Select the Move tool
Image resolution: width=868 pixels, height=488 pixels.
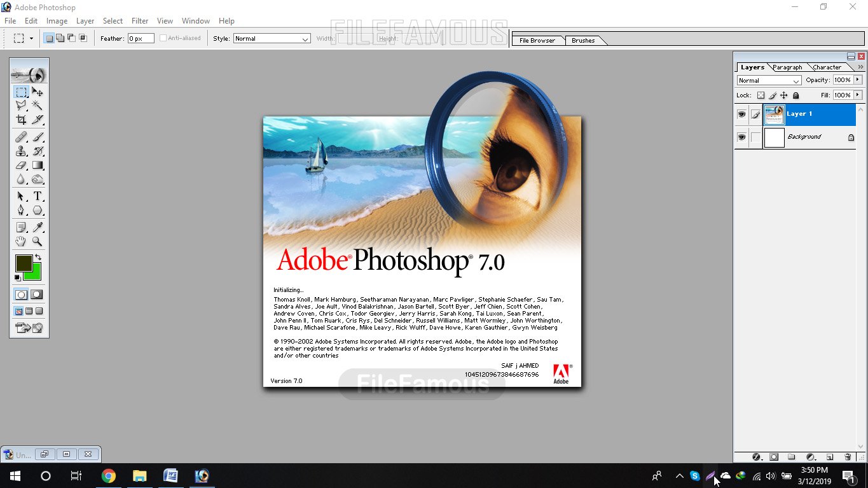[x=38, y=92]
